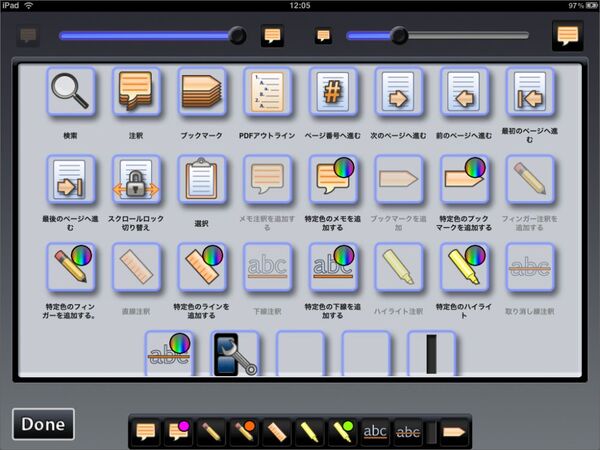Tap the orange-dot pencil in bottom toolbar
The width and height of the screenshot is (600, 450).
point(244,432)
